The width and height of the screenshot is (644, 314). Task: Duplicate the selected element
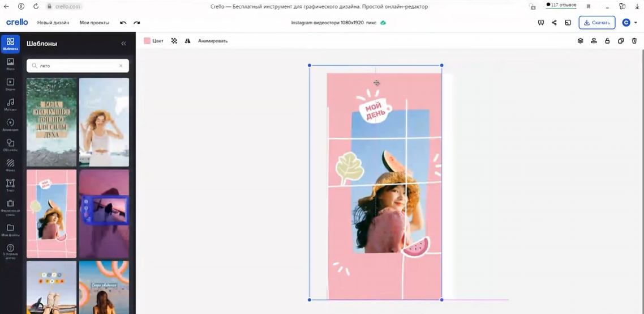click(x=621, y=41)
